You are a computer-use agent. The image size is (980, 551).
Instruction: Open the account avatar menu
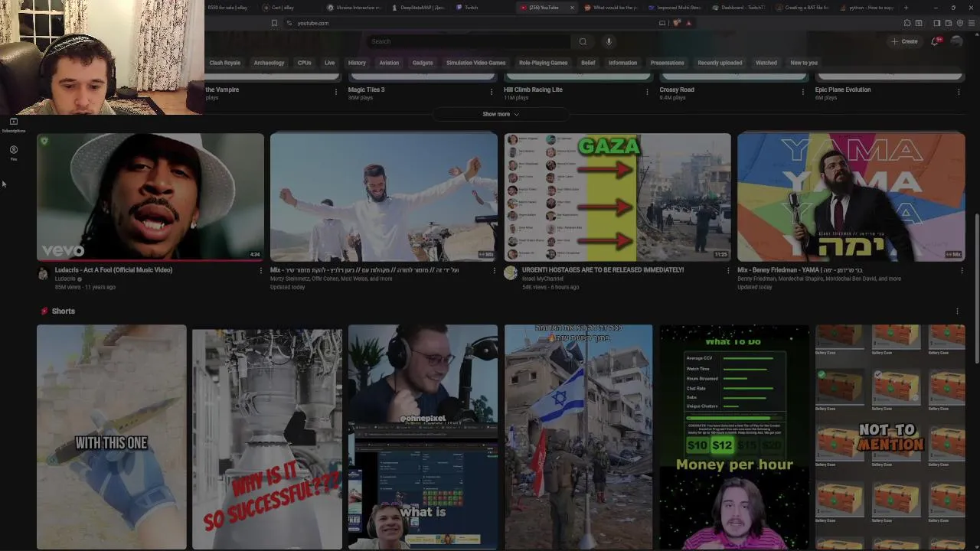[x=955, y=41]
